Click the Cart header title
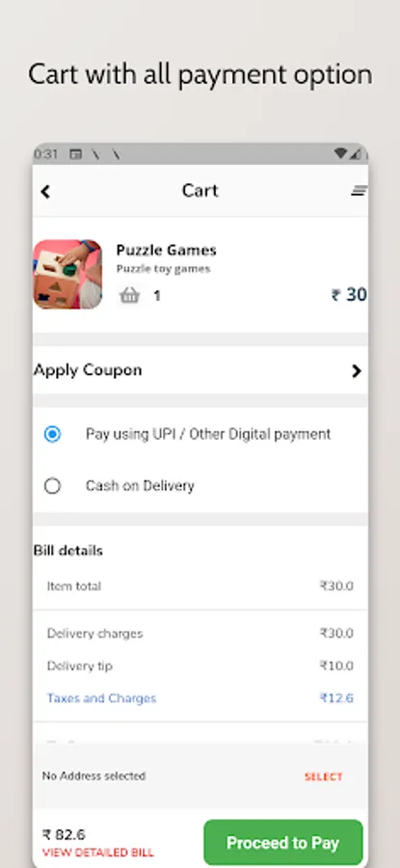 pos(200,191)
